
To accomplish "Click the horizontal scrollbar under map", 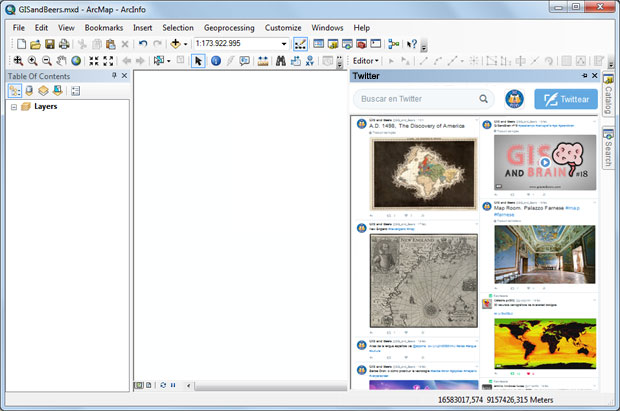I will point(270,386).
